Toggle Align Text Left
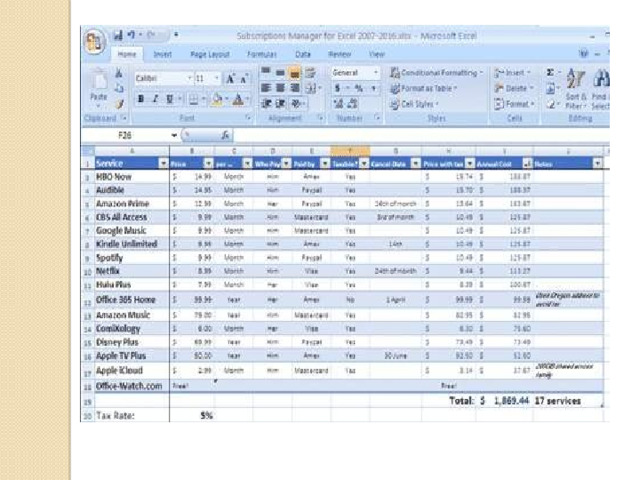Viewport: 640px width, 480px height. click(266, 88)
